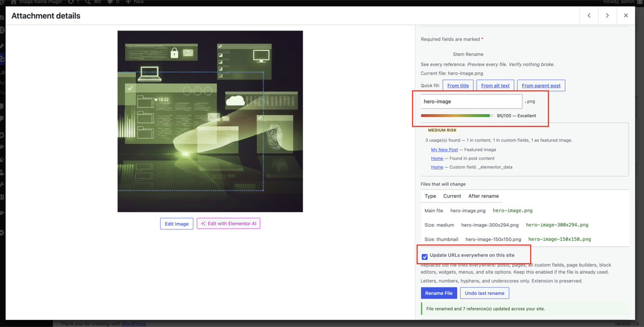Click the green hero-image-150x150.png after-rename value
Image resolution: width=644 pixels, height=327 pixels.
point(560,239)
